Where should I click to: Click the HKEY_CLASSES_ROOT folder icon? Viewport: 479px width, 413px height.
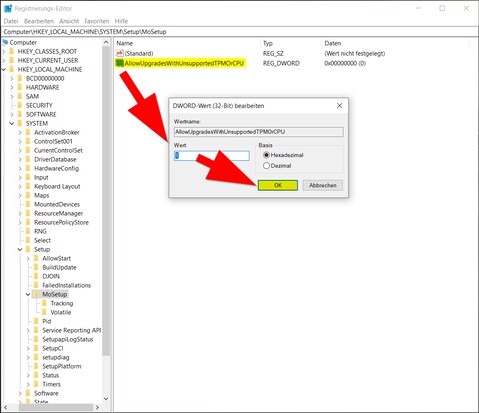[x=12, y=51]
